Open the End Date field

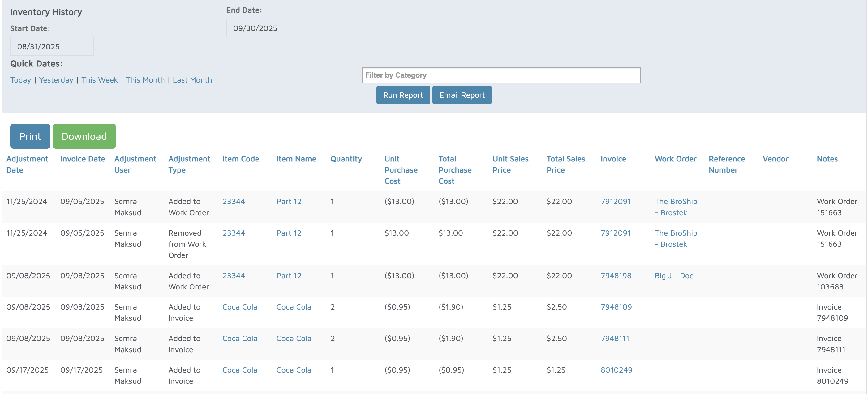268,28
